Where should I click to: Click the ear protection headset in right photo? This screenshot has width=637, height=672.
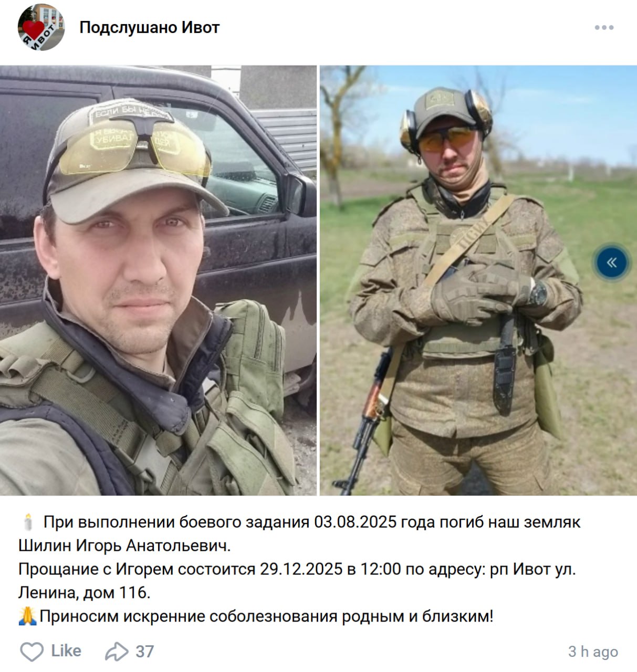446,120
